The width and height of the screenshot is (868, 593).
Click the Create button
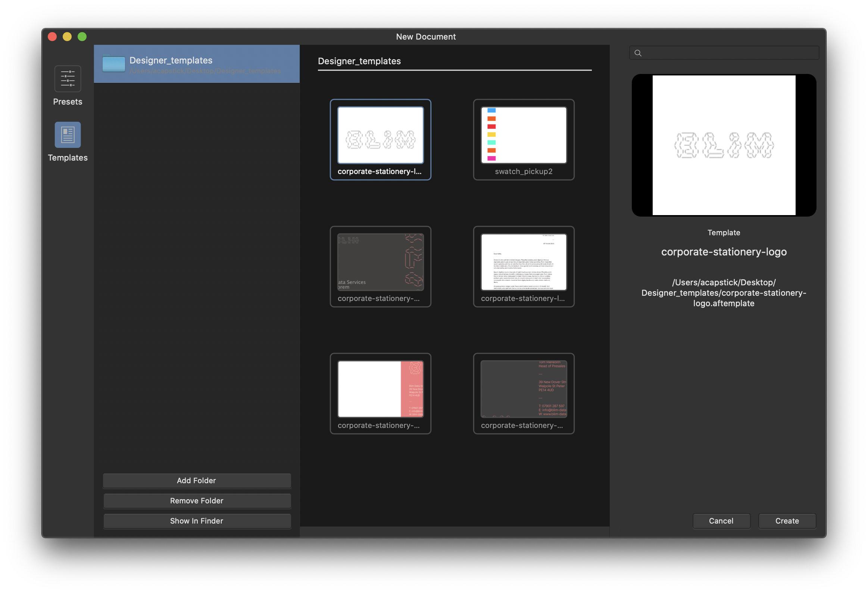[787, 521]
